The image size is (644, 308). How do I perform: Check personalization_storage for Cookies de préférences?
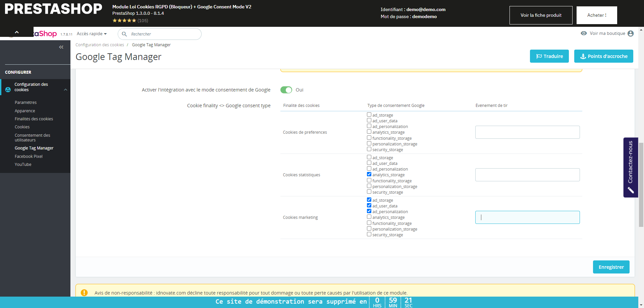point(369,143)
